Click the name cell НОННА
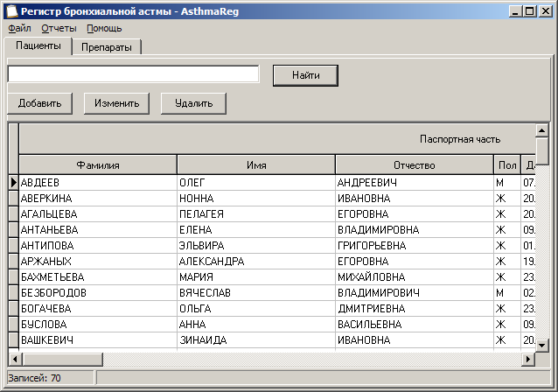This screenshot has height=392, width=558. 256,198
